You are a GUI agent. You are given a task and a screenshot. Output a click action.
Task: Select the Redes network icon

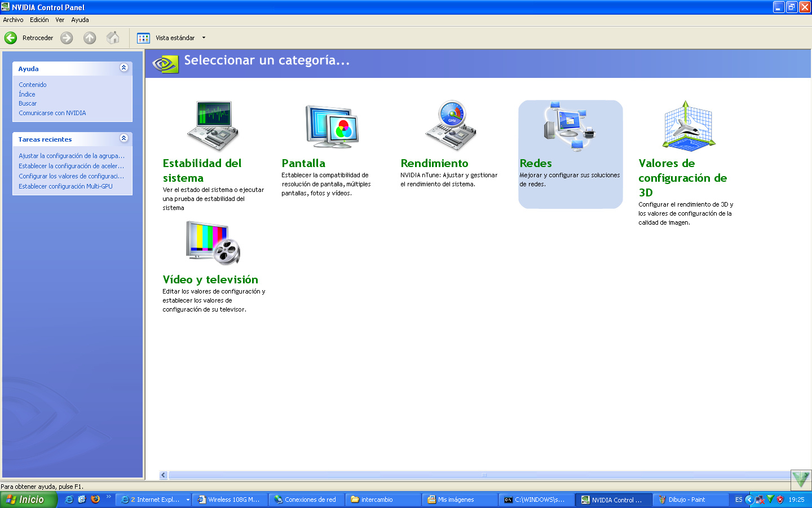[570, 126]
